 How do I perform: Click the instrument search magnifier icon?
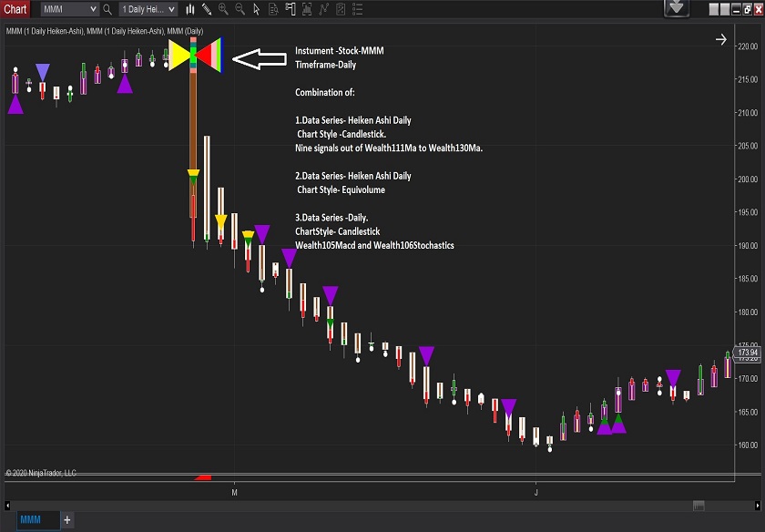107,9
